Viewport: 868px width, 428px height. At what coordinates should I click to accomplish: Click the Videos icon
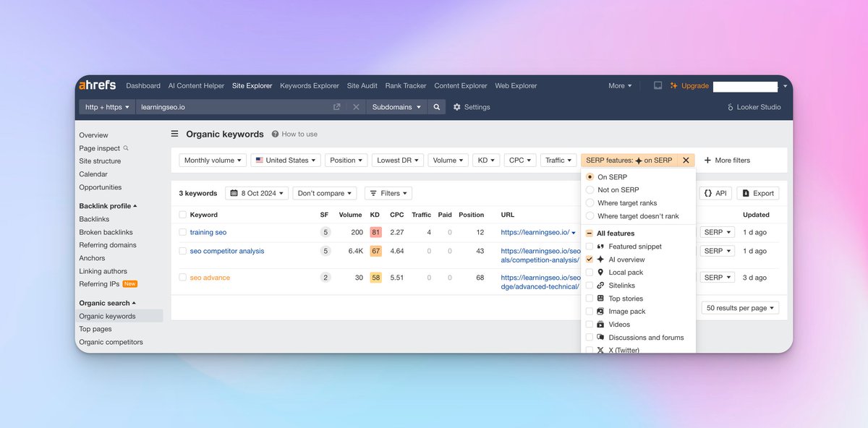(x=600, y=325)
